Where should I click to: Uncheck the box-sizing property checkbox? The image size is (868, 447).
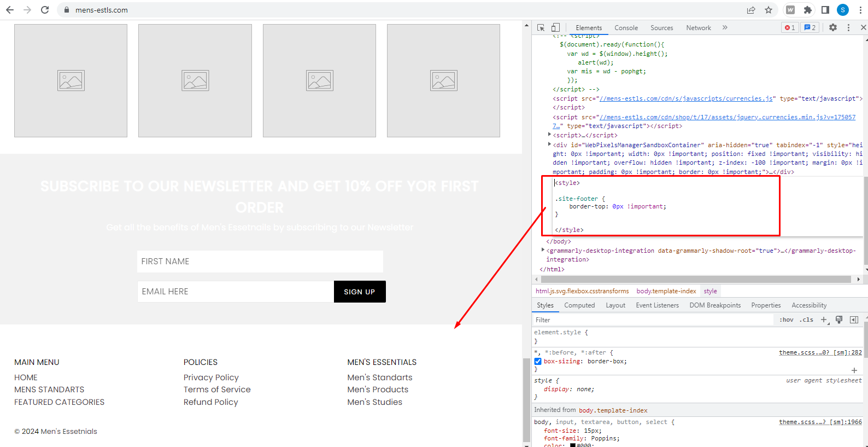(538, 361)
